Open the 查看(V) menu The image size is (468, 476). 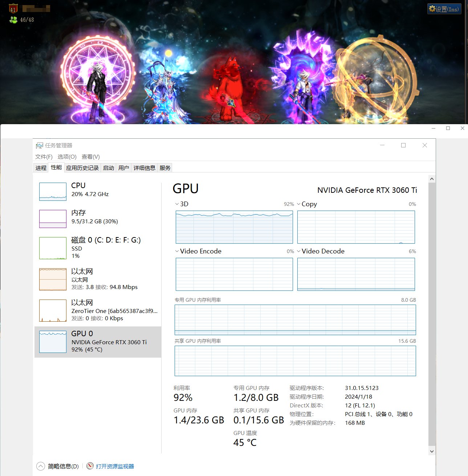point(90,157)
